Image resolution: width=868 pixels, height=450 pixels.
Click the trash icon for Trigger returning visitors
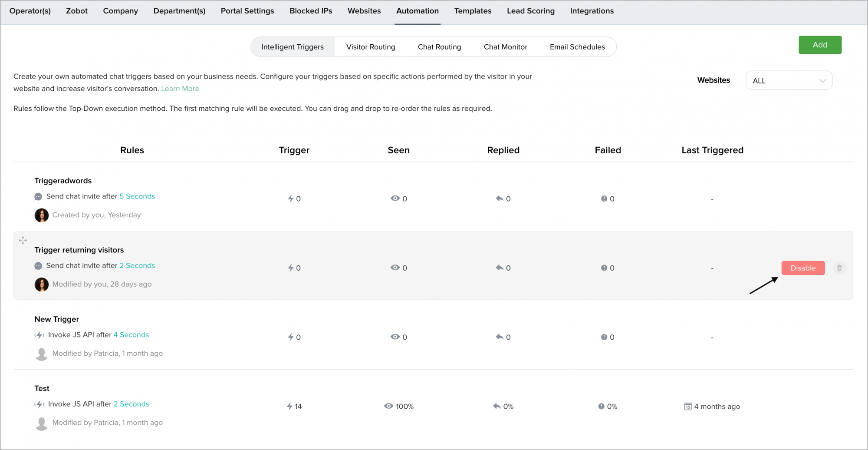[839, 268]
